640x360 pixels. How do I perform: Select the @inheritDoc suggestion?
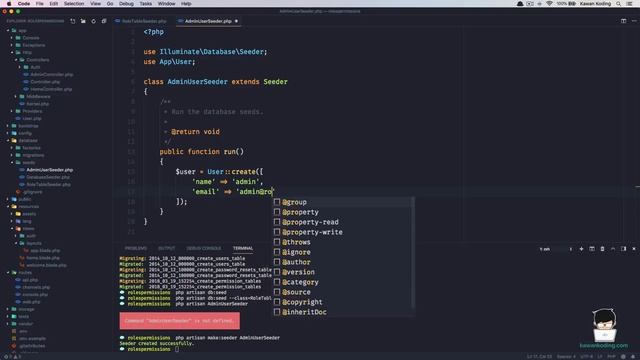[x=343, y=312]
